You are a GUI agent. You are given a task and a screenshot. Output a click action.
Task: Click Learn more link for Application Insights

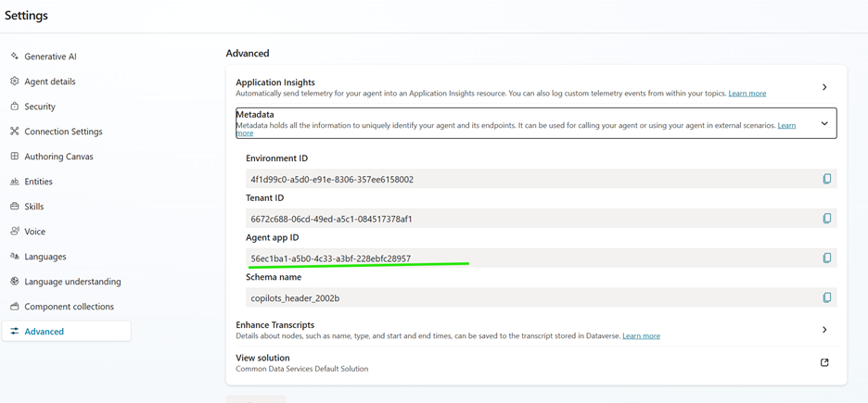[747, 94]
